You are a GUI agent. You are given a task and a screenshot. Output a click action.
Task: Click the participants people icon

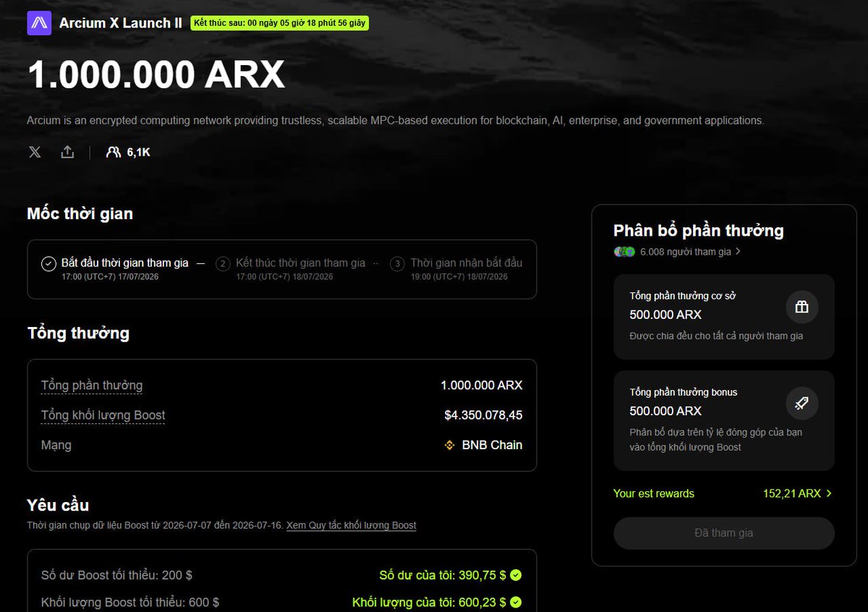pos(114,152)
